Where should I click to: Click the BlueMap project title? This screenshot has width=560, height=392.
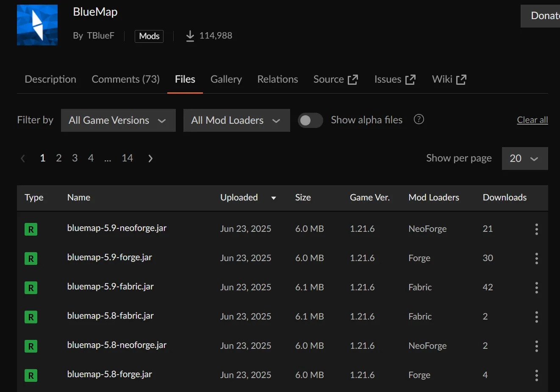[x=95, y=12]
